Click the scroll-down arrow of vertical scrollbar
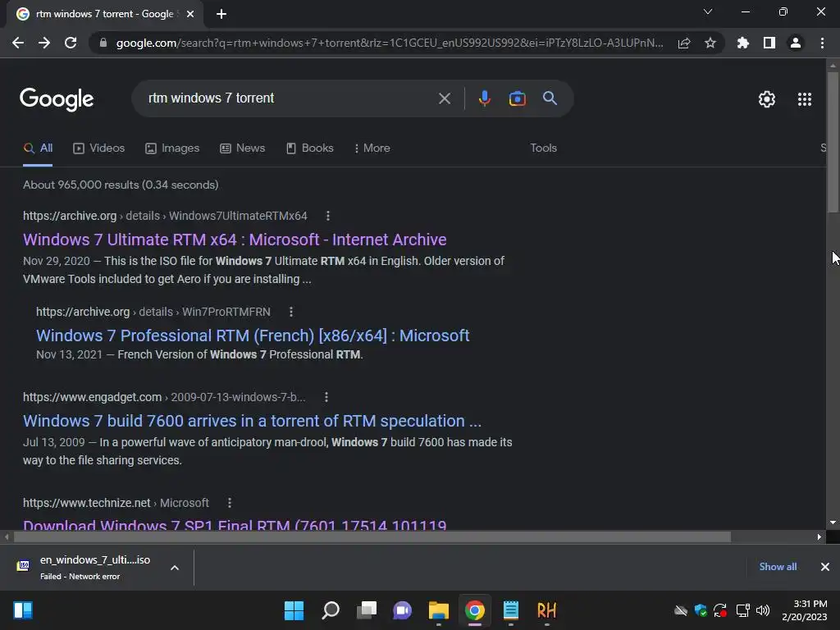840x630 pixels. tap(833, 523)
